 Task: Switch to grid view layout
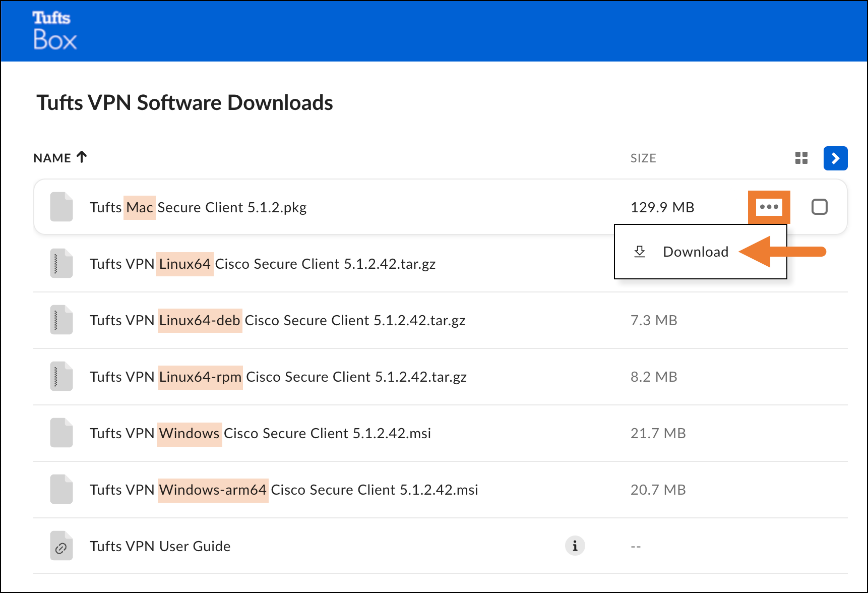pyautogui.click(x=801, y=158)
